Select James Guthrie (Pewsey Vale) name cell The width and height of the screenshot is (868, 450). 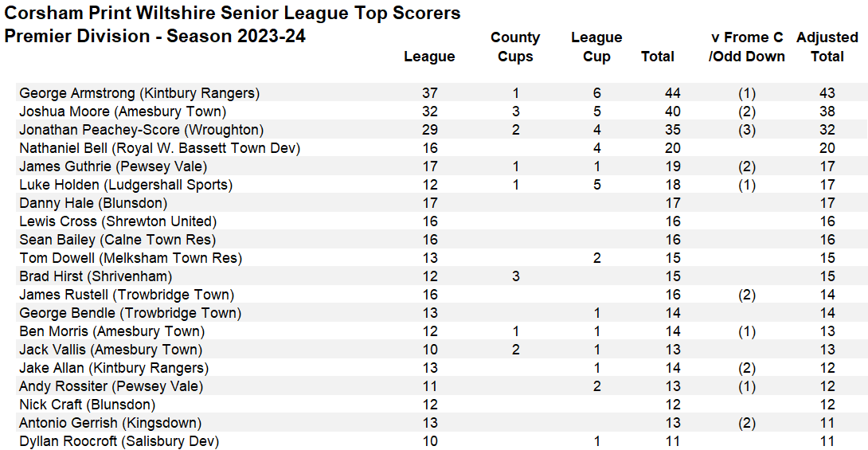(x=113, y=166)
